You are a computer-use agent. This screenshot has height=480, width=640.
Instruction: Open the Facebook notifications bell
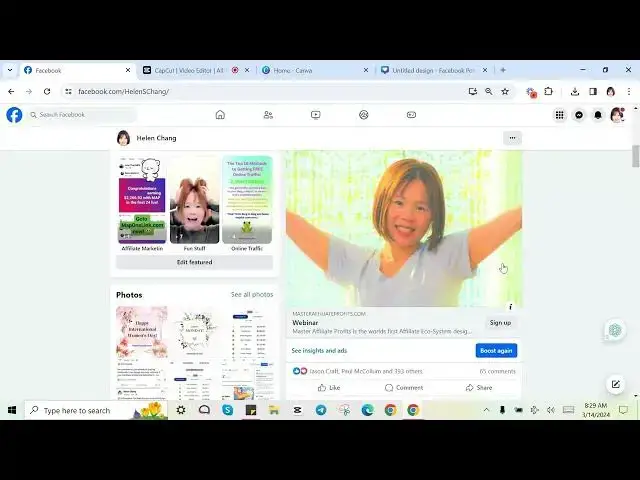[x=598, y=115]
